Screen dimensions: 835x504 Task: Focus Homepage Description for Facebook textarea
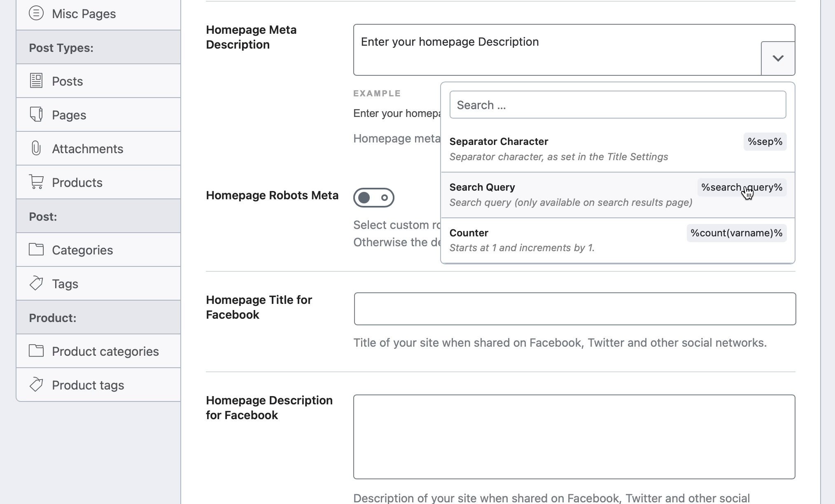pyautogui.click(x=574, y=437)
